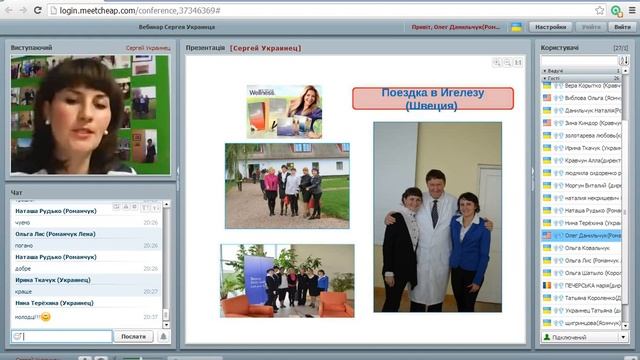Open the green browser extension icon

coord(616,11)
